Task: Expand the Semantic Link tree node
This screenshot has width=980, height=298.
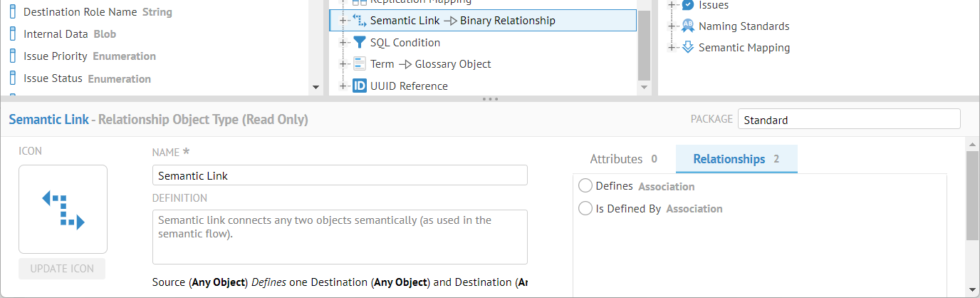Action: pos(343,21)
